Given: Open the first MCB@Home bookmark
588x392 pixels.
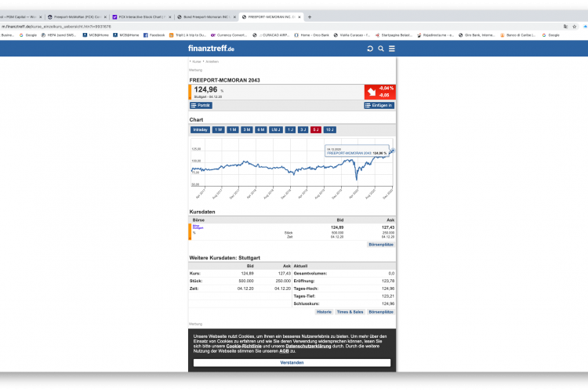Looking at the screenshot, I should point(96,34).
